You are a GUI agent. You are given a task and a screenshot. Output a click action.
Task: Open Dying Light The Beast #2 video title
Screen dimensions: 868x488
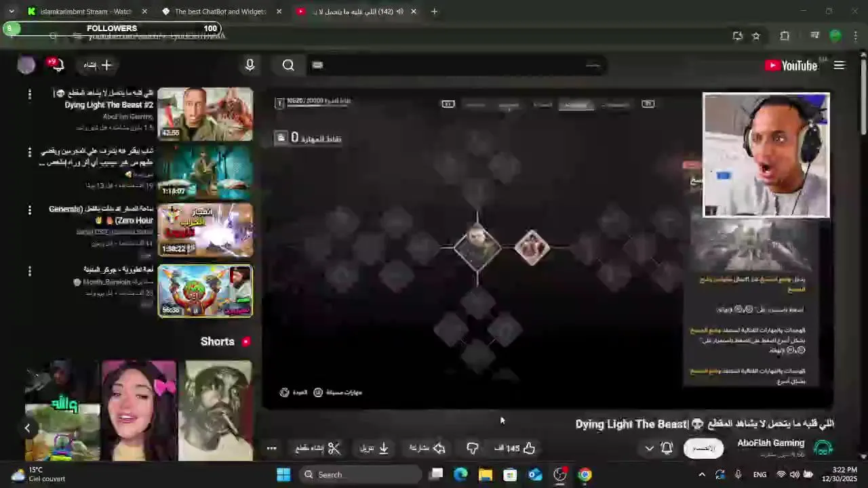point(104,99)
